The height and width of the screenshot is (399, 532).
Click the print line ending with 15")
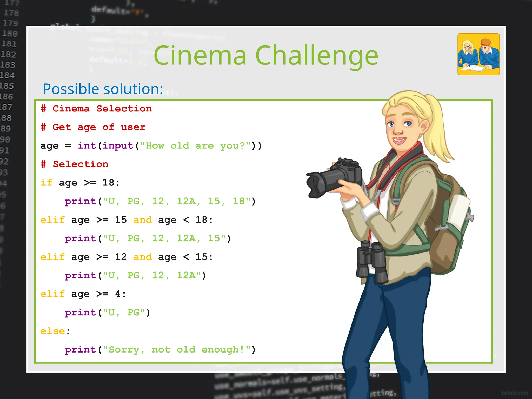(x=148, y=238)
